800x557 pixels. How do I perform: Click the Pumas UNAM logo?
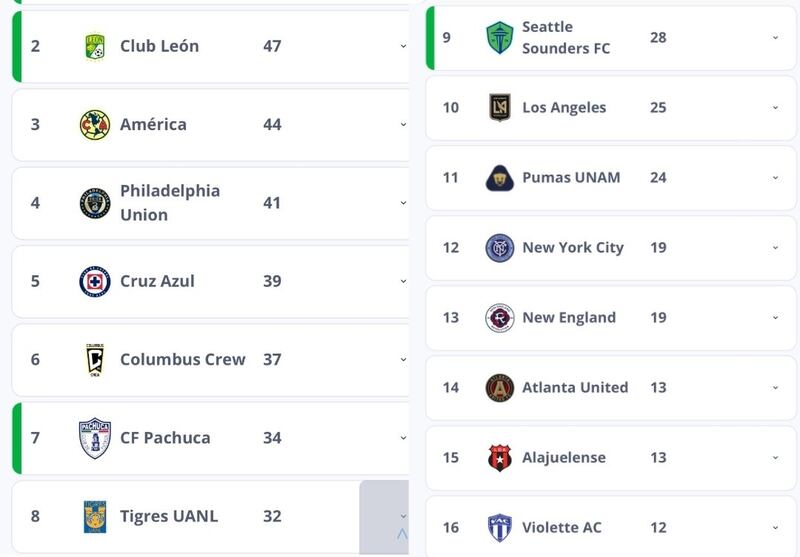click(x=499, y=178)
